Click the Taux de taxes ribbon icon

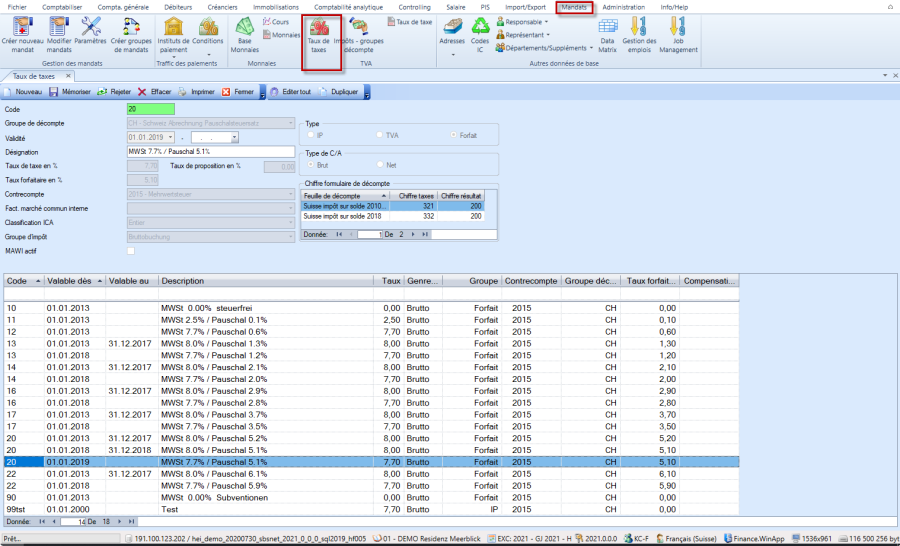[x=321, y=29]
